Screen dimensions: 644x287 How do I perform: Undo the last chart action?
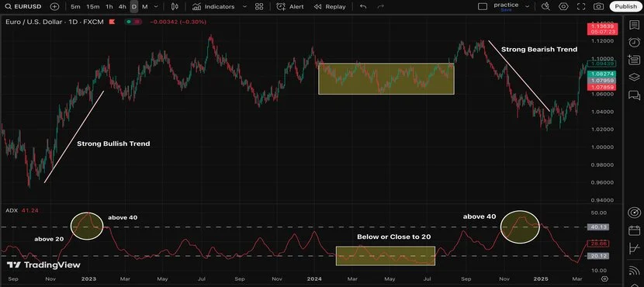coord(362,6)
